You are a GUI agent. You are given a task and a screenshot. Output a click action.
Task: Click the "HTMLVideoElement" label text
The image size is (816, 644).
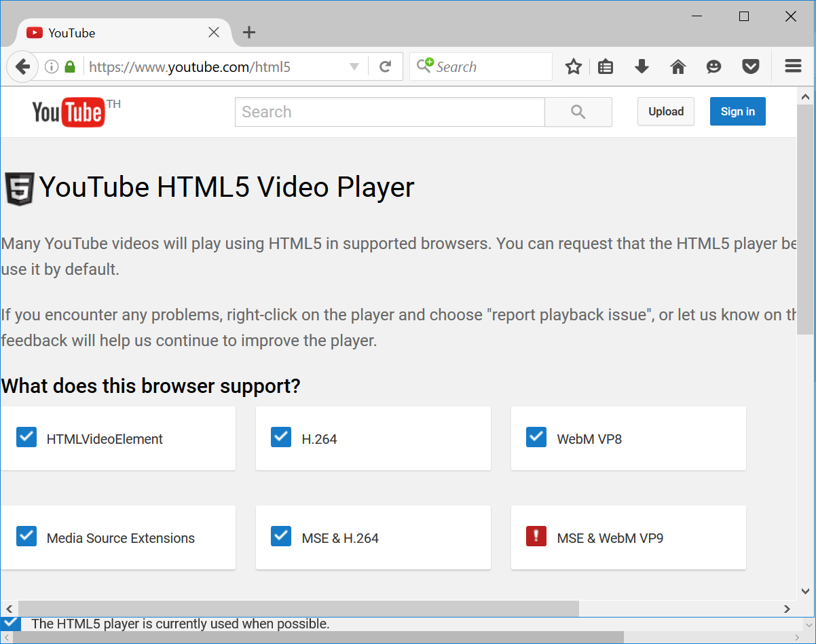click(x=105, y=439)
